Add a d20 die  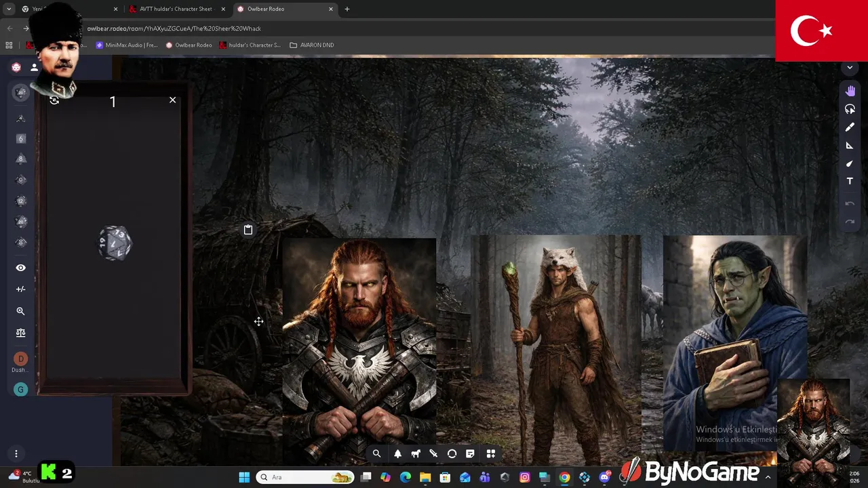coord(20,222)
